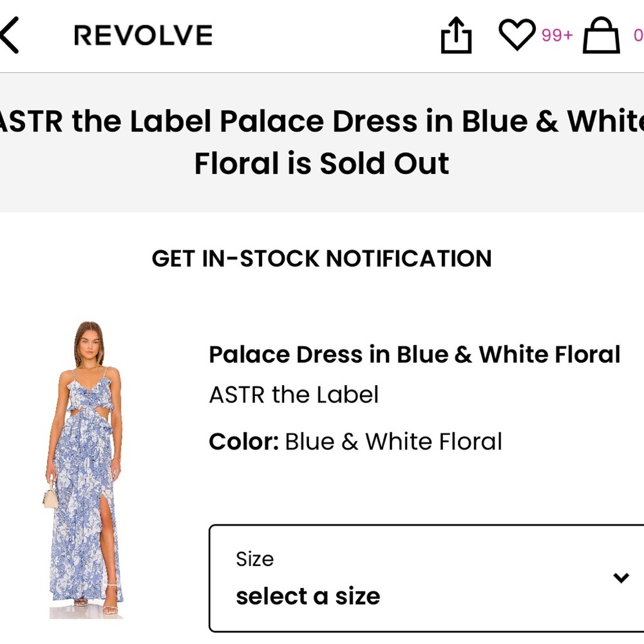The width and height of the screenshot is (644, 644).
Task: Open the ASTR the Label brand page
Action: pyautogui.click(x=293, y=395)
